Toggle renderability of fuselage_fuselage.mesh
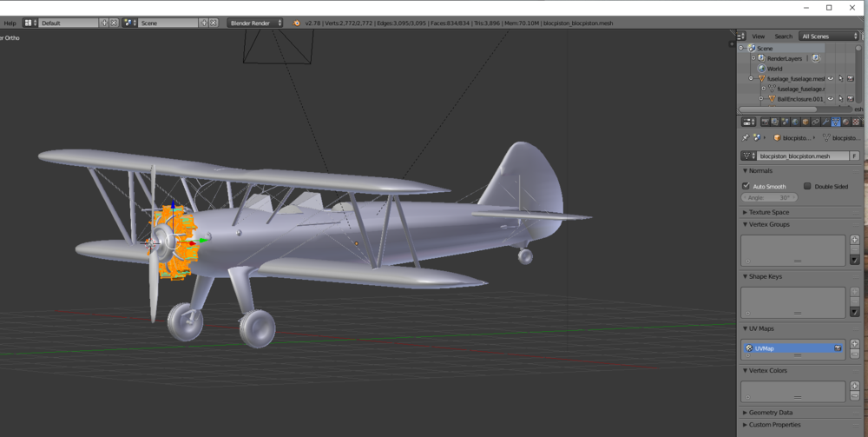The width and height of the screenshot is (868, 437). (851, 79)
